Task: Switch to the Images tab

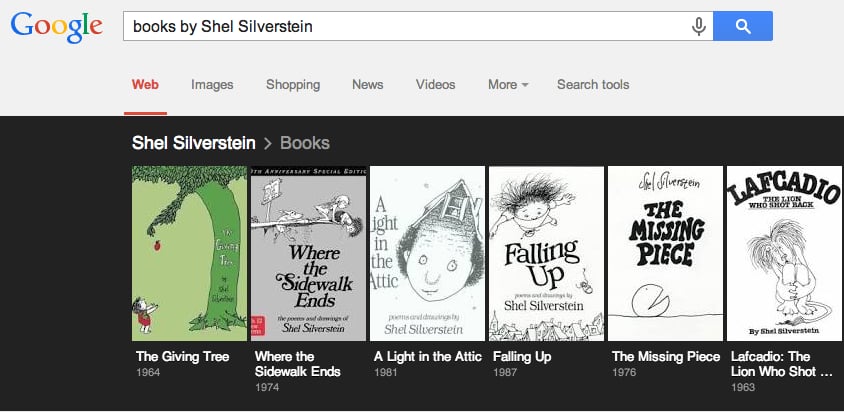Action: pyautogui.click(x=212, y=85)
